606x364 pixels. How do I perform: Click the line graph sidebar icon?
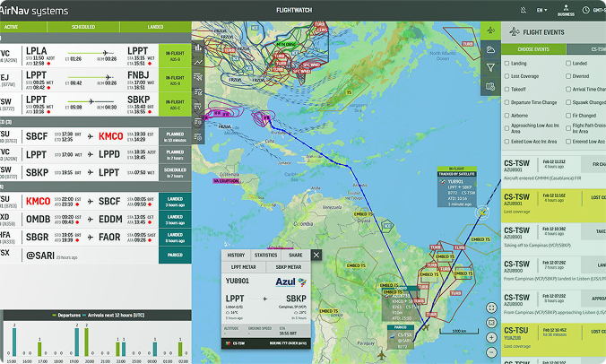[x=198, y=62]
